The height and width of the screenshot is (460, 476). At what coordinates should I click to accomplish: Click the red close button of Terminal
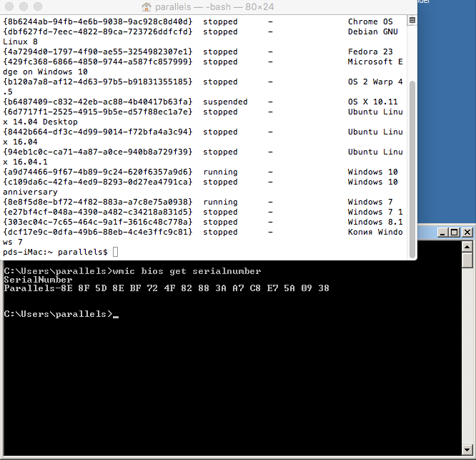[9, 6]
